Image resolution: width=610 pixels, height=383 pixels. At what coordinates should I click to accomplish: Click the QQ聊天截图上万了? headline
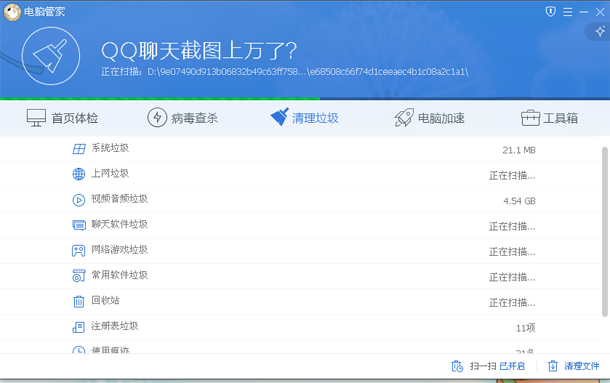[199, 51]
